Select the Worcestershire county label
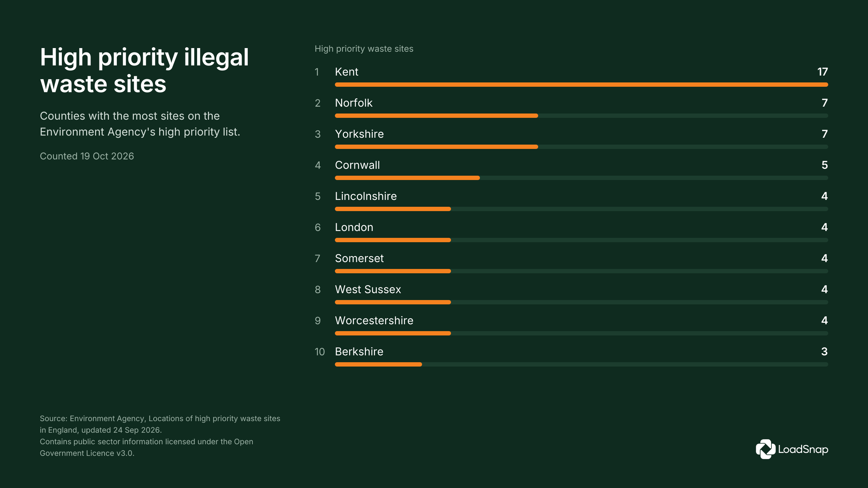This screenshot has height=488, width=868. click(374, 321)
